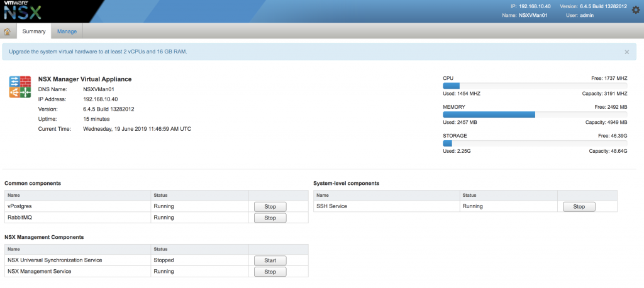Click the CPU usage bar

tap(535, 86)
